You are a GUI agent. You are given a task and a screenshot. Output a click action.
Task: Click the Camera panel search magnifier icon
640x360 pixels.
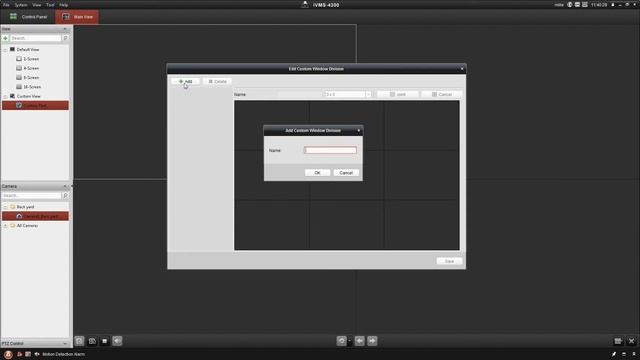coord(65,196)
